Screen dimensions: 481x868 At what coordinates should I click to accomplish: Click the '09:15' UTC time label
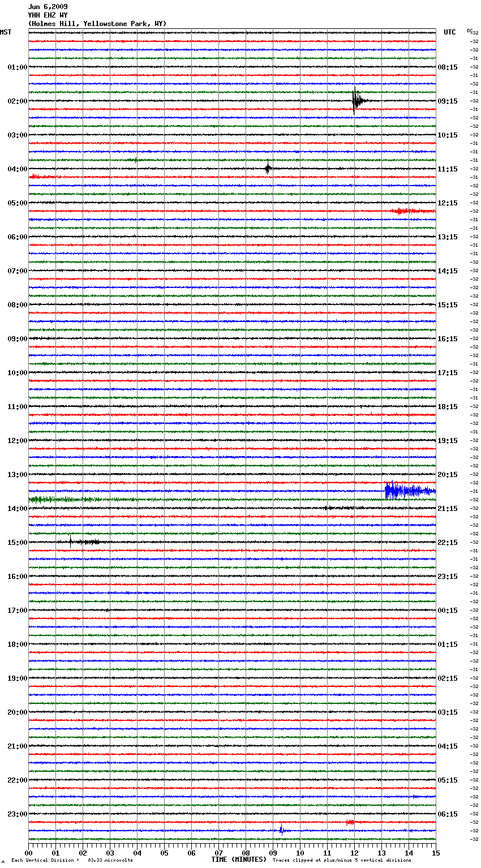coord(448,101)
